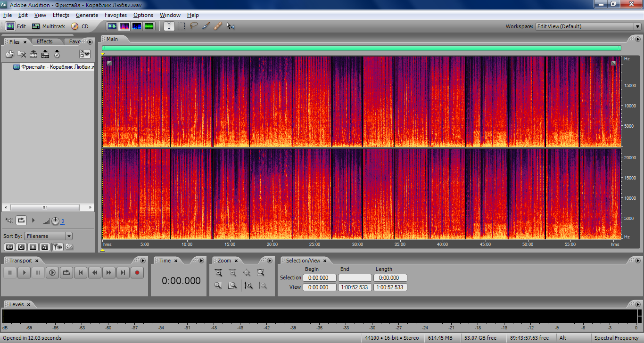This screenshot has height=343, width=644.
Task: Toggle full path display in Files panel
Action: point(69,246)
